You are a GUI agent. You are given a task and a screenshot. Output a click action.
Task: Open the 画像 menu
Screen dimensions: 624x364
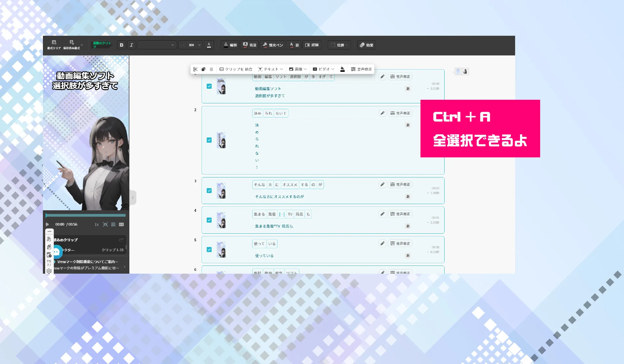pos(298,69)
